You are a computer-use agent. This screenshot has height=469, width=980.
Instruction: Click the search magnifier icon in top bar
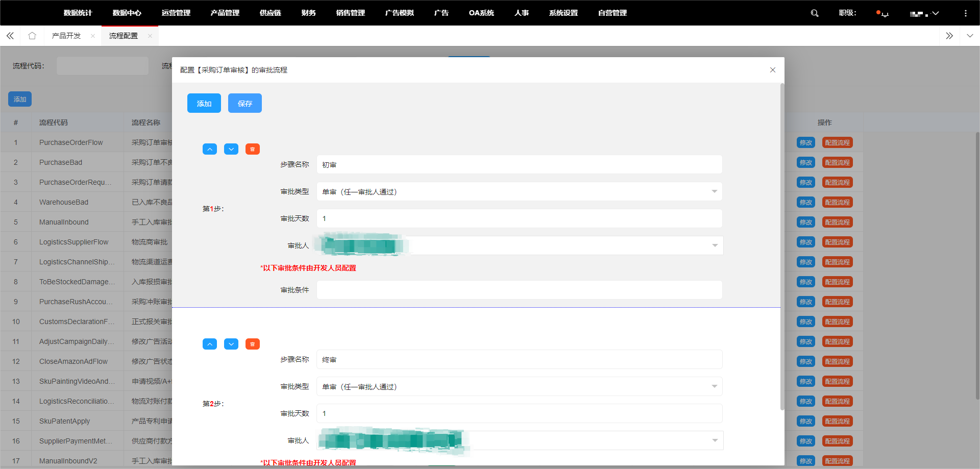click(x=815, y=13)
